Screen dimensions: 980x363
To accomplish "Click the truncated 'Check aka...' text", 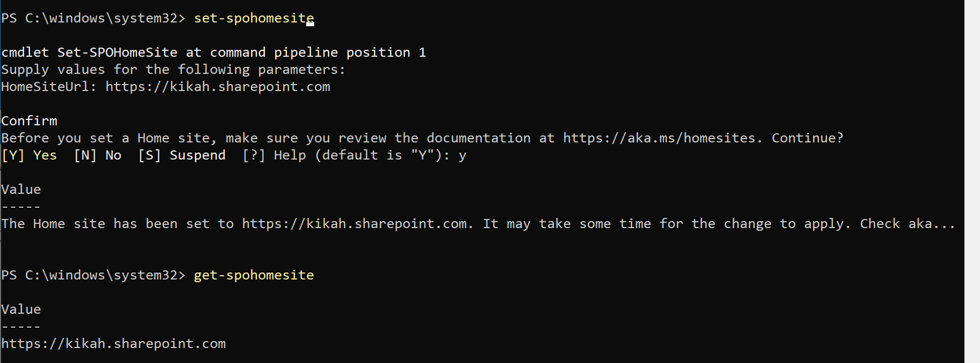I will (908, 224).
